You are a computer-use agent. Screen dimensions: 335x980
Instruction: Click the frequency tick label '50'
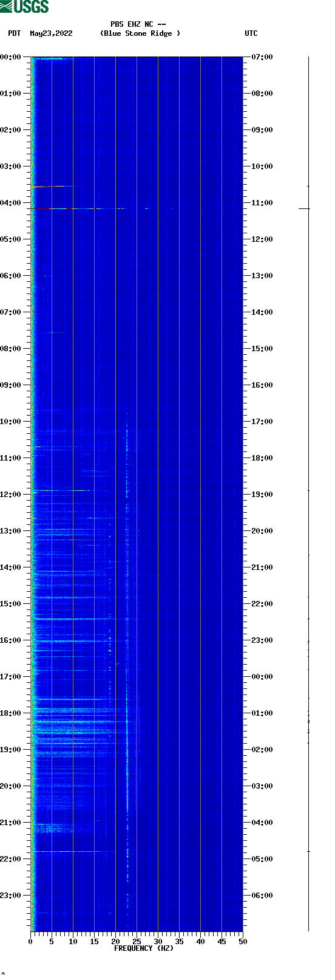[243, 942]
